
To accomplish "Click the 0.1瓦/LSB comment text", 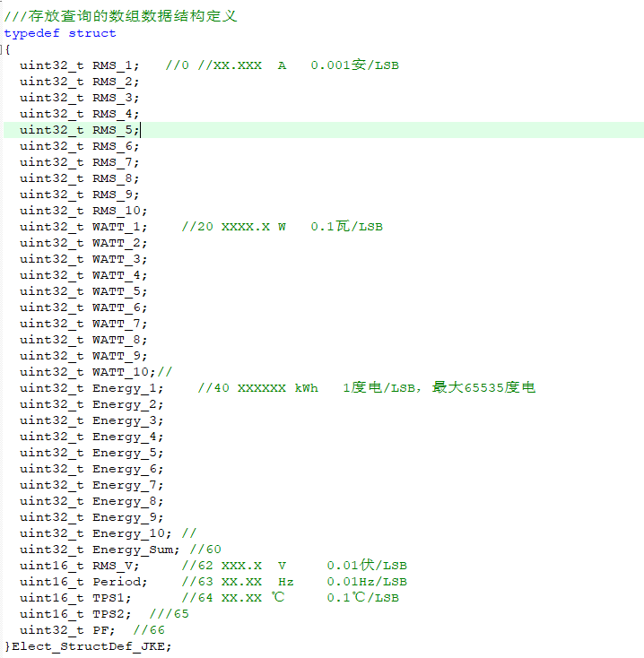I will [x=346, y=227].
